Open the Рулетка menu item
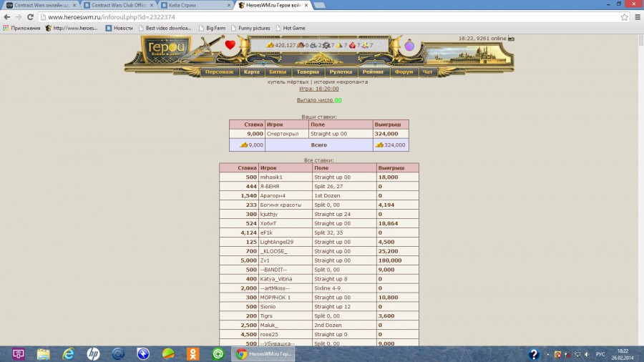The width and height of the screenshot is (644, 362). [341, 72]
